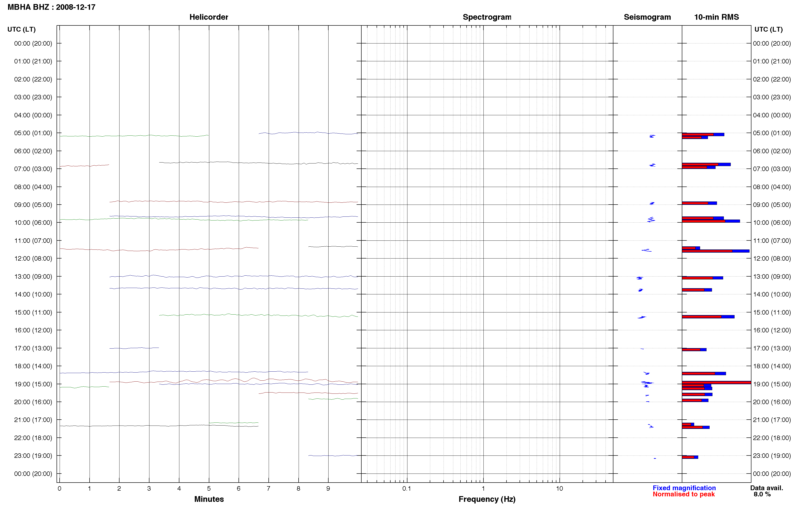
Task: Click left axis label 23:00 (19:00)
Action: (x=33, y=455)
